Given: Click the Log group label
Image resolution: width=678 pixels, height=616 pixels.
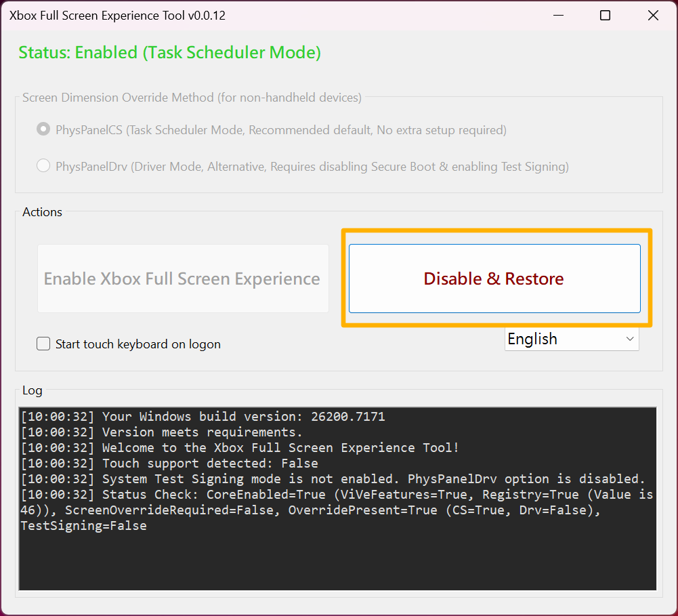Looking at the screenshot, I should coord(32,390).
